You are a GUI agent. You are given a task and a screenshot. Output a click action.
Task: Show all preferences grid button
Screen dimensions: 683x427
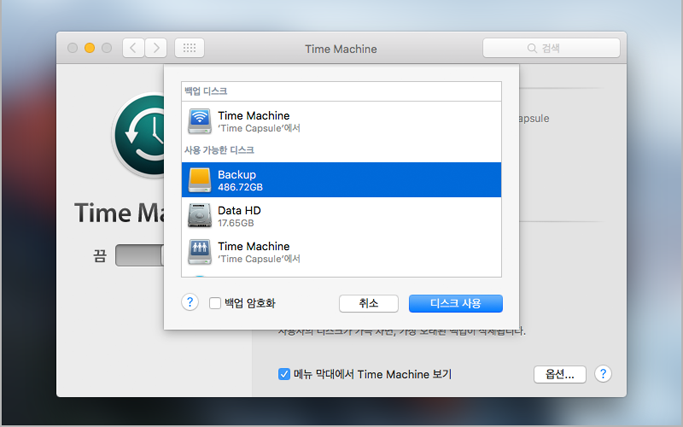pos(189,48)
